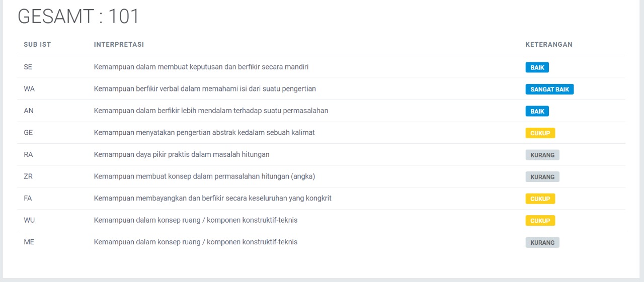Click the GE interpretation about pengertian abstrak
The height and width of the screenshot is (282, 644).
point(204,133)
